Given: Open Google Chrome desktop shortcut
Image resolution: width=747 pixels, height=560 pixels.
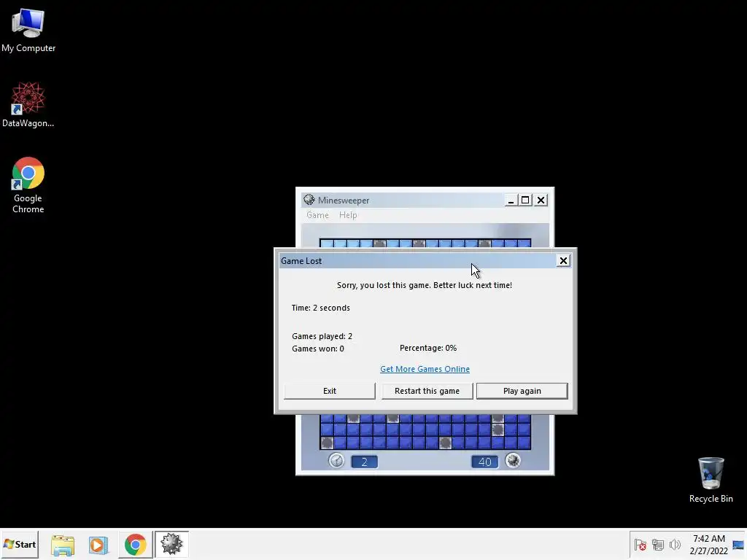Looking at the screenshot, I should tap(28, 185).
